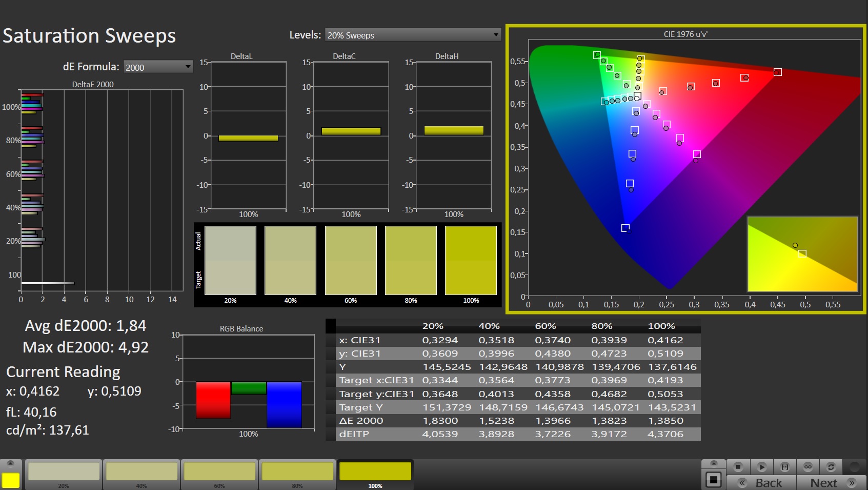Click the infinity continuous read icon
The image size is (868, 490).
click(x=808, y=466)
